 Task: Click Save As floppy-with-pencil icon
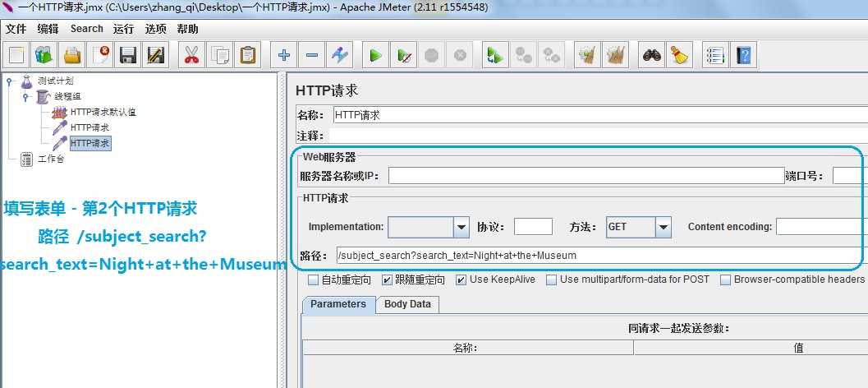(x=155, y=55)
